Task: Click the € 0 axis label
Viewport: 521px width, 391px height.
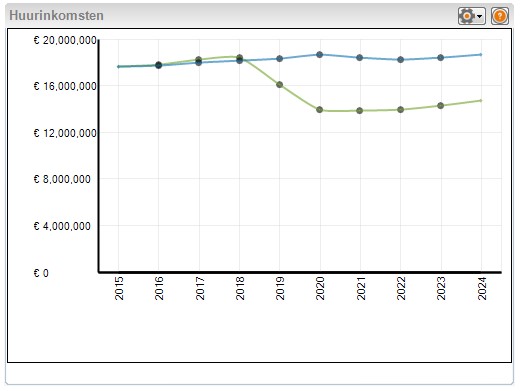Action: point(41,273)
